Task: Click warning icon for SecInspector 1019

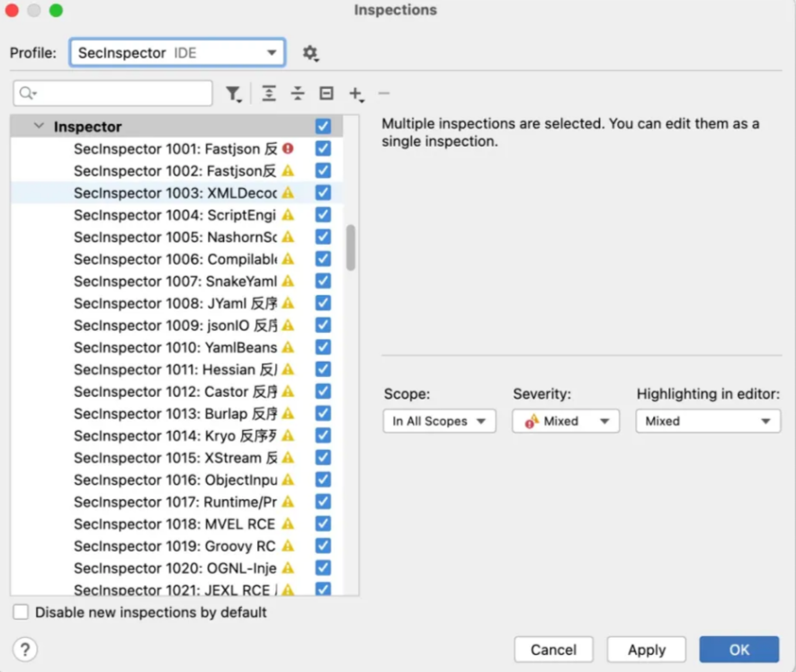Action: point(288,546)
